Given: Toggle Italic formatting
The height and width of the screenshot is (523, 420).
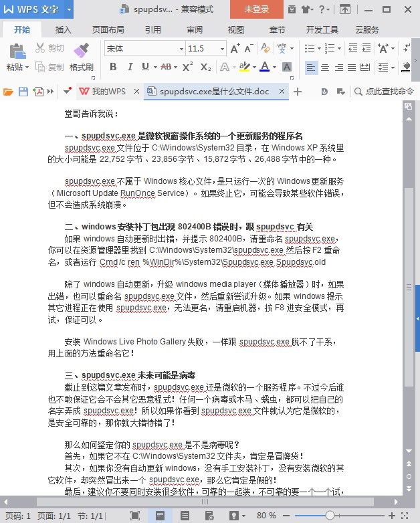Looking at the screenshot, I should click(x=130, y=67).
